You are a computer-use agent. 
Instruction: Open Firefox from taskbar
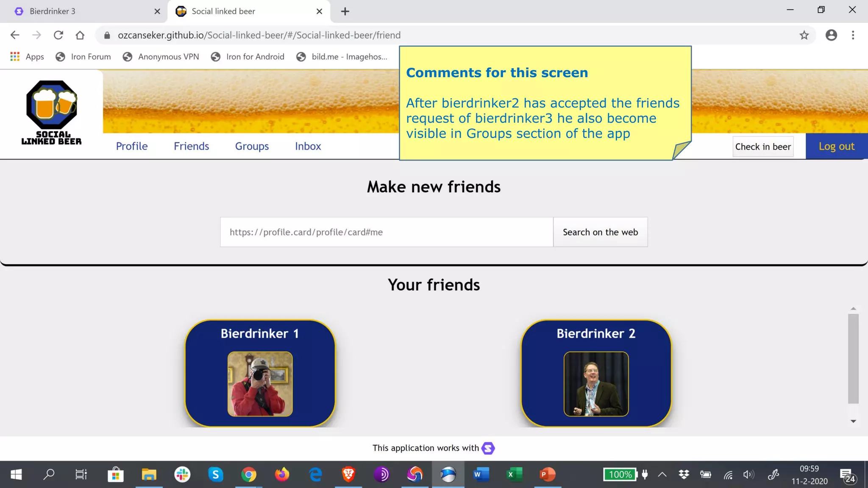coord(282,474)
